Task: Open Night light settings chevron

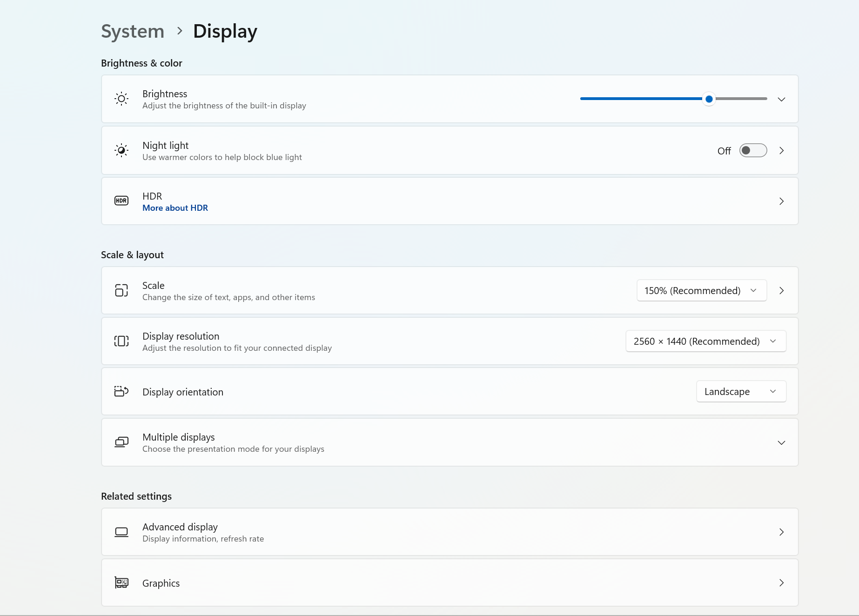Action: coord(781,150)
